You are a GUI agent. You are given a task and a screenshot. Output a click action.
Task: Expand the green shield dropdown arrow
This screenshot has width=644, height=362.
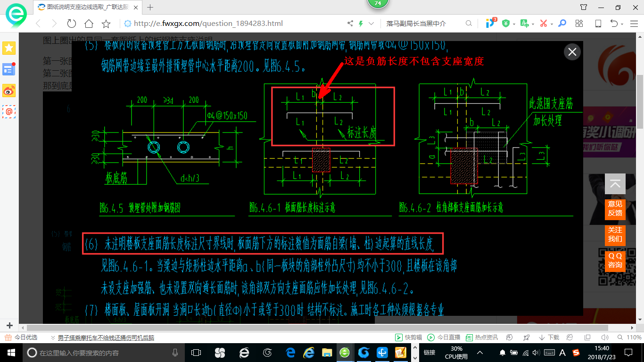(x=513, y=24)
